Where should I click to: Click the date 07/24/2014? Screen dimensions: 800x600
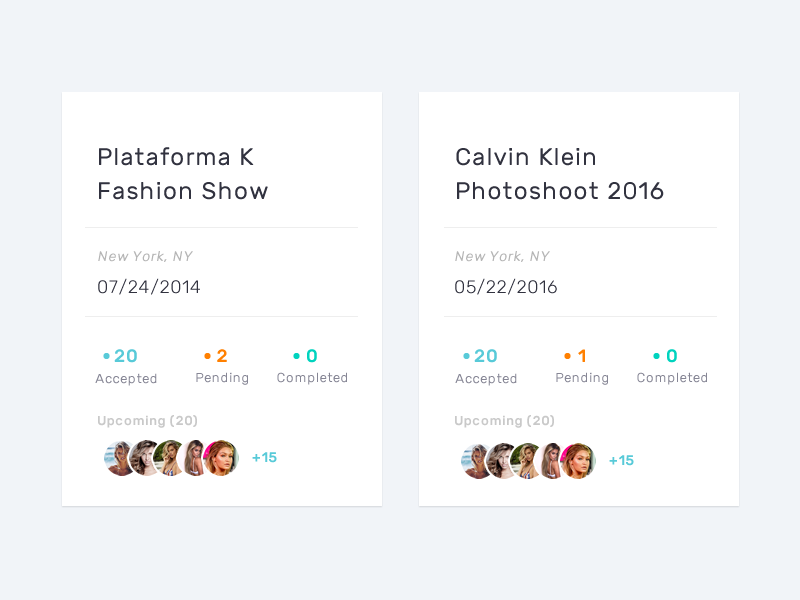click(x=149, y=288)
